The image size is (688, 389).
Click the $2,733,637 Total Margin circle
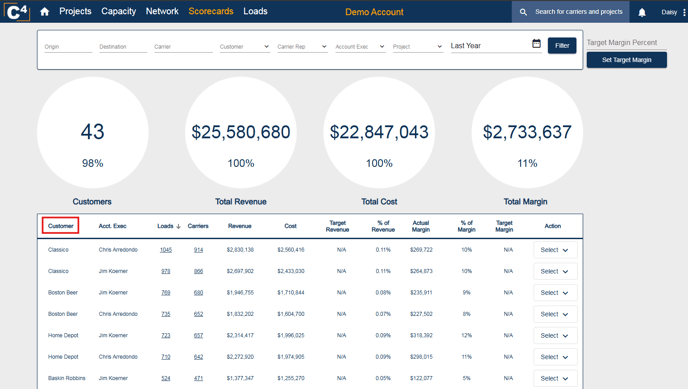point(527,132)
